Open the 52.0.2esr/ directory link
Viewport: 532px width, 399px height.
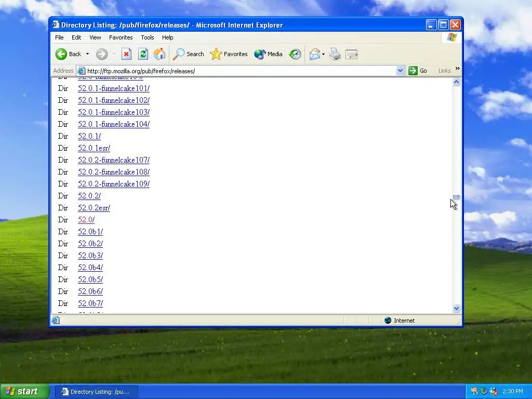[94, 208]
